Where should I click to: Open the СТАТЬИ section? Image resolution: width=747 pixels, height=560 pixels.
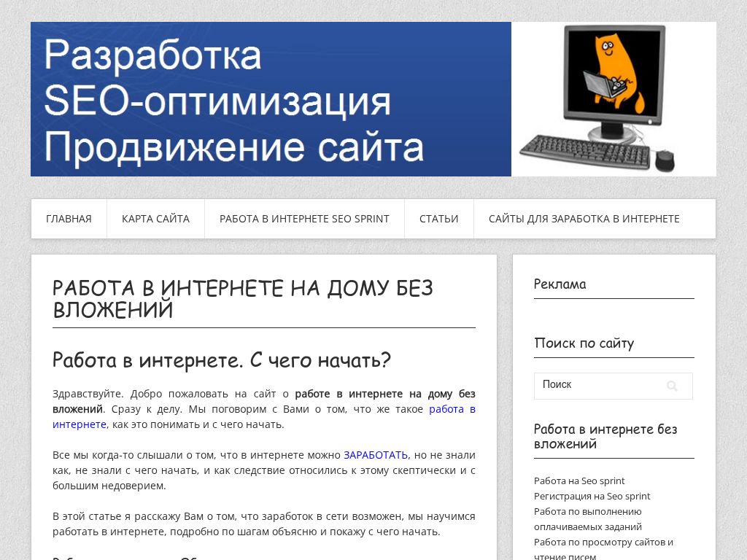tap(438, 218)
